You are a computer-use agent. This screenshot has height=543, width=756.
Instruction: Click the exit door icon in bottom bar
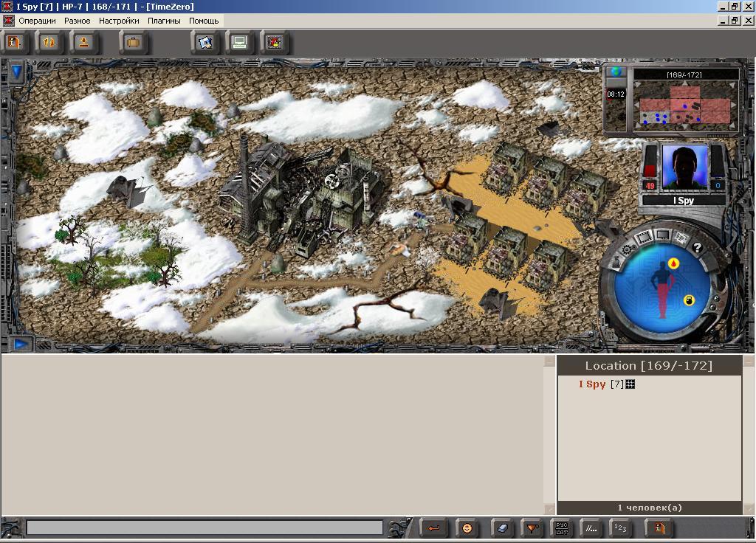pyautogui.click(x=659, y=528)
